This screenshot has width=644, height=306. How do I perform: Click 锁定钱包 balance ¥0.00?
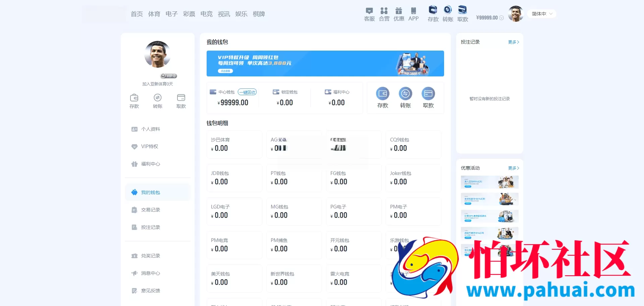[285, 103]
